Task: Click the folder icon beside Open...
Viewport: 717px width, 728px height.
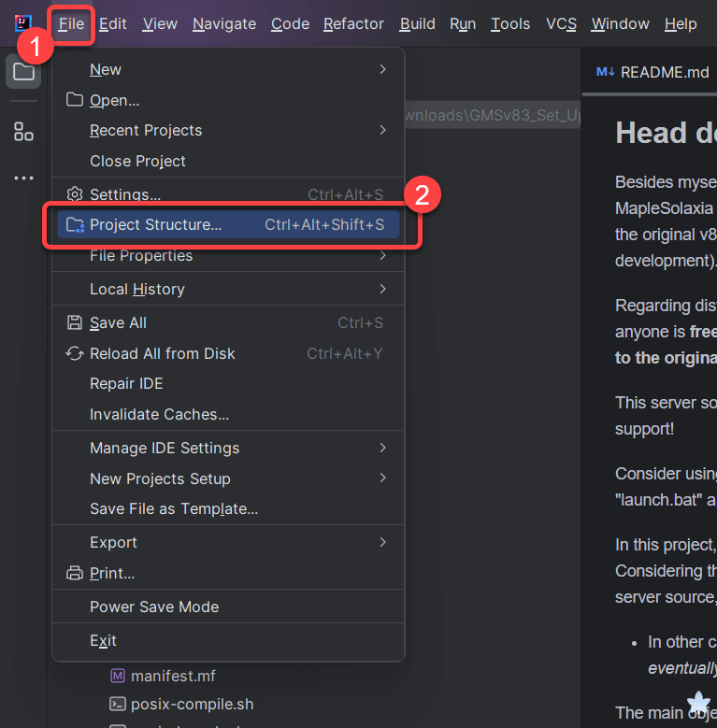Action: tap(74, 100)
